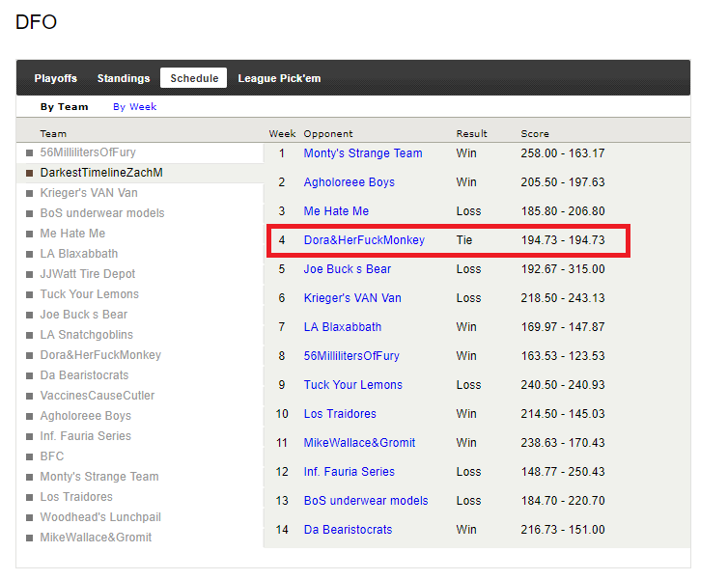Open week 12 opponent Inf. Fauria Series link
This screenshot has width=728, height=580.
pyautogui.click(x=350, y=472)
